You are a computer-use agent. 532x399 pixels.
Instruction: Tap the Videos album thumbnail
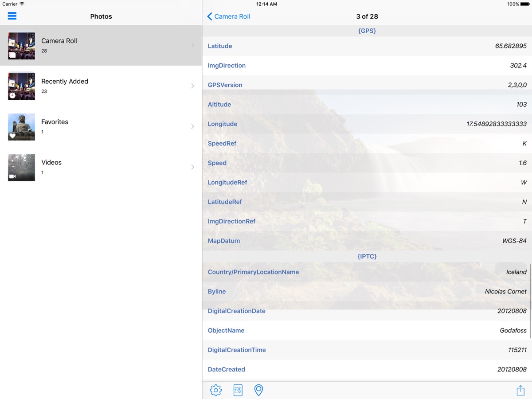[x=21, y=167]
